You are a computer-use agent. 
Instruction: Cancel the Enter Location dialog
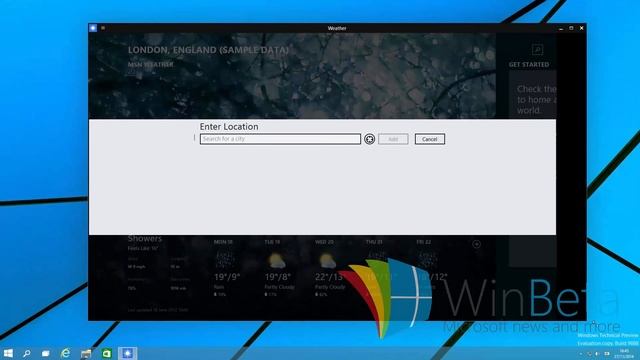point(430,139)
